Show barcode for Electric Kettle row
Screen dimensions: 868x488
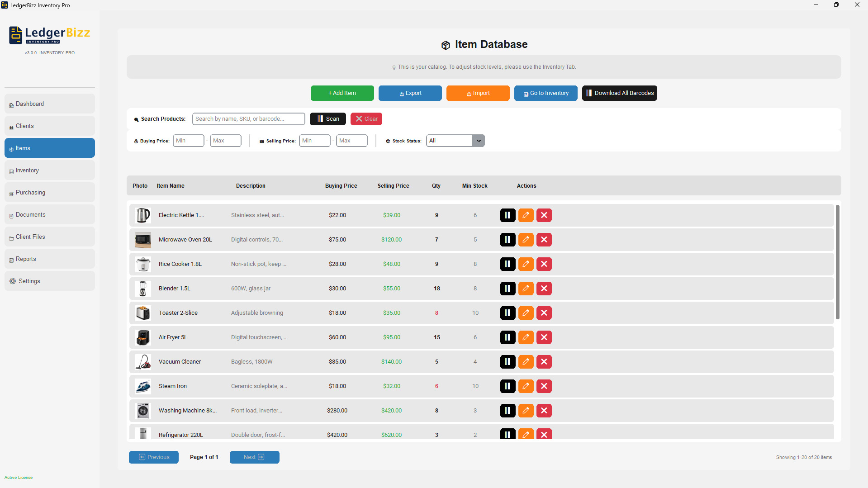tap(508, 215)
